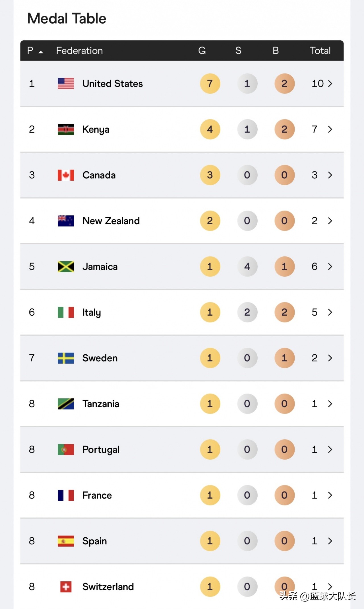This screenshot has height=609, width=364.
Task: Open the France federation name link
Action: (97, 495)
